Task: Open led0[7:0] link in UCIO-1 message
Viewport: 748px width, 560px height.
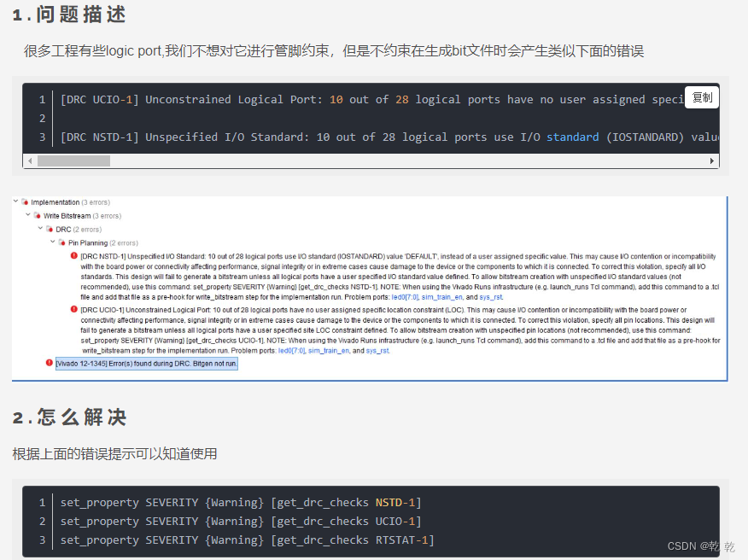Action: tap(291, 351)
